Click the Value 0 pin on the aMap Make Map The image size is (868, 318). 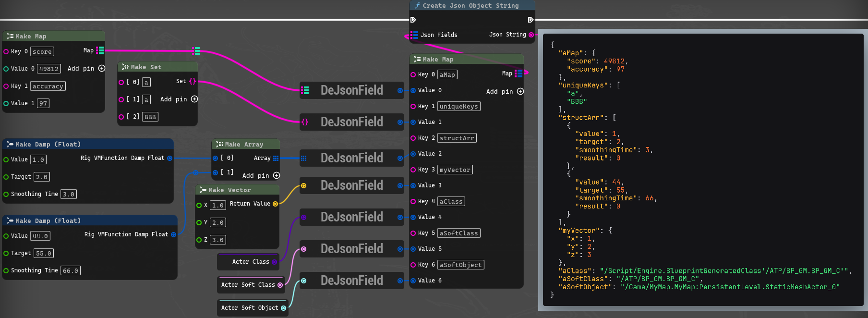pos(413,90)
